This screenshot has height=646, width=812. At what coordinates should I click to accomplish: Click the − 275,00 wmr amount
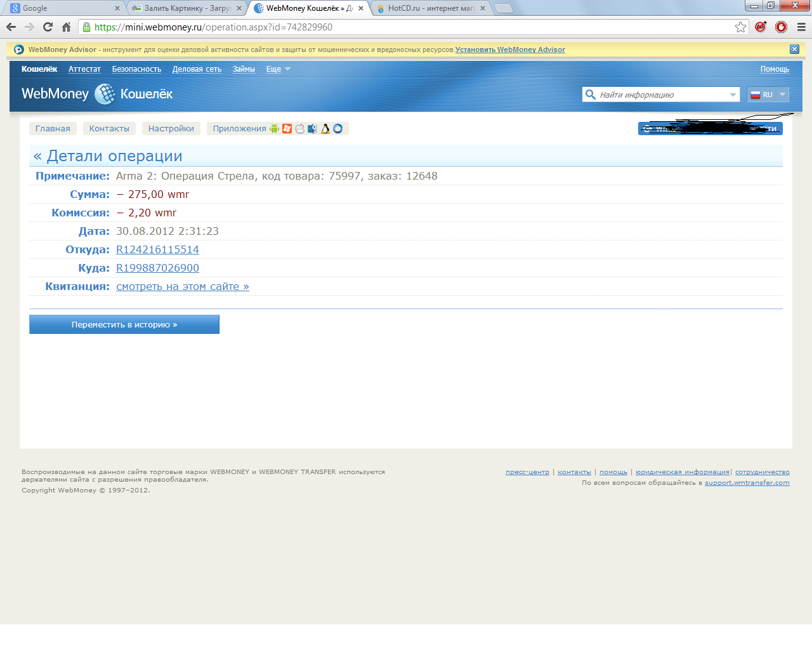[153, 195]
